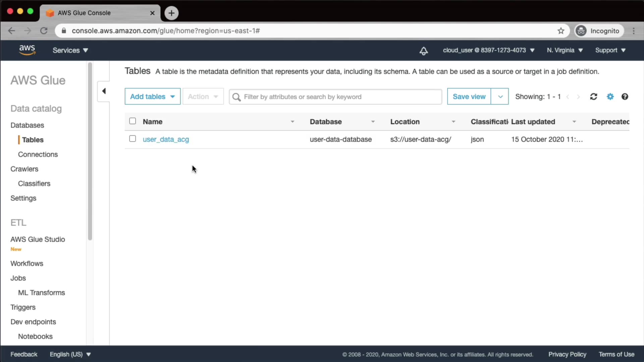This screenshot has width=644, height=362.
Task: Open the user_data_acg table link
Action: [166, 139]
